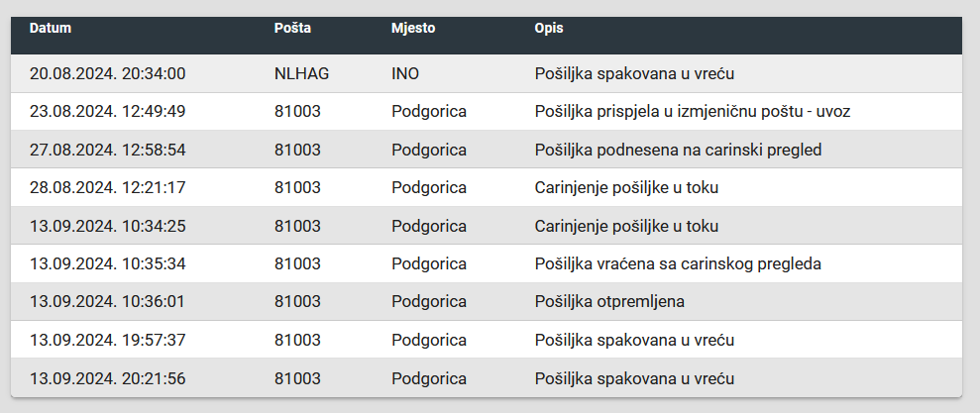
Task: Select row dated 13.09.2024. 19:57:37
Action: (487, 340)
